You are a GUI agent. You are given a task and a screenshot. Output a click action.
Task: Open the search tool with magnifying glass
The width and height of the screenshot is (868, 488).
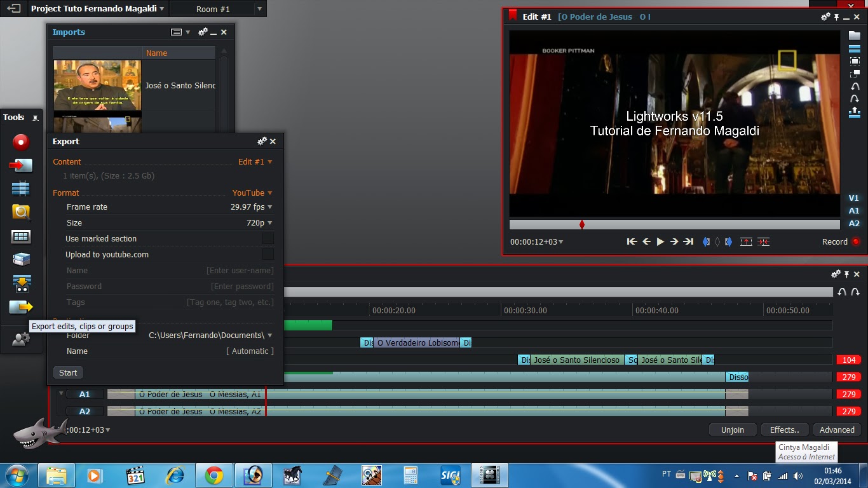[x=21, y=212]
